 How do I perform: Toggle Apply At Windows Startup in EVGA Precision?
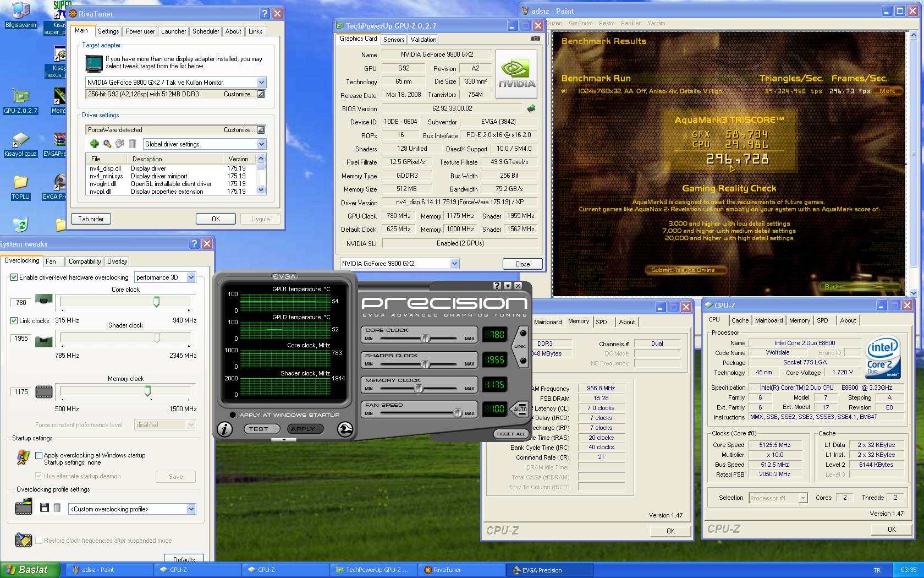point(233,415)
